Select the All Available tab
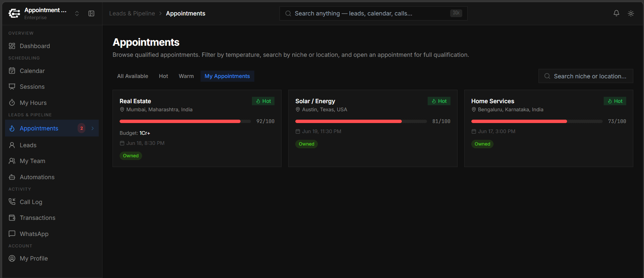 click(x=133, y=76)
